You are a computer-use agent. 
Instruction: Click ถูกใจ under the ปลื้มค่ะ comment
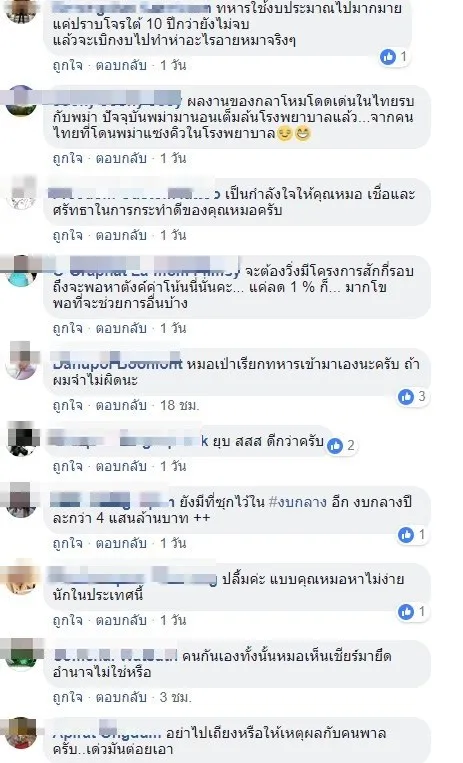(x=68, y=620)
